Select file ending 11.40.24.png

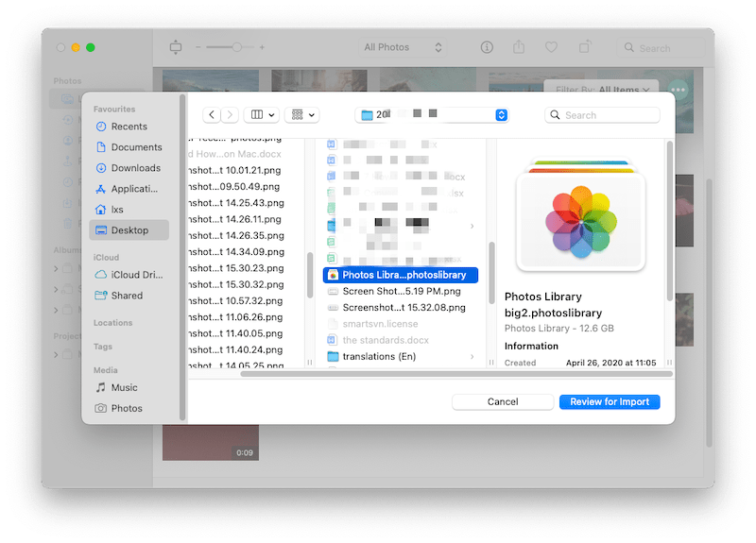point(236,349)
